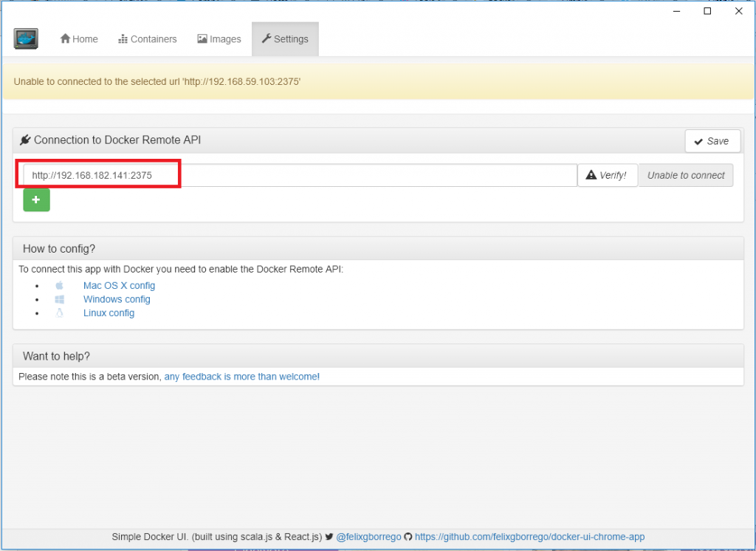Click the Linux penguin icon beside Linux config

click(59, 312)
